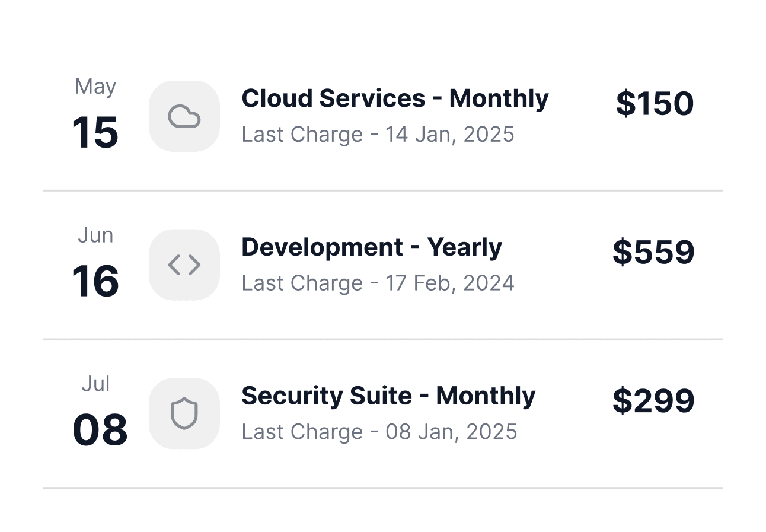Click the Last Charge 08 Jan, 2025 text
The image size is (766, 532).
(379, 432)
